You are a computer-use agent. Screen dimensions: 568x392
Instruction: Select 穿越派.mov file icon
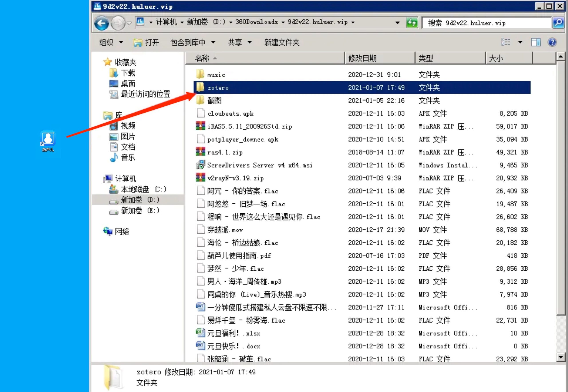(201, 229)
